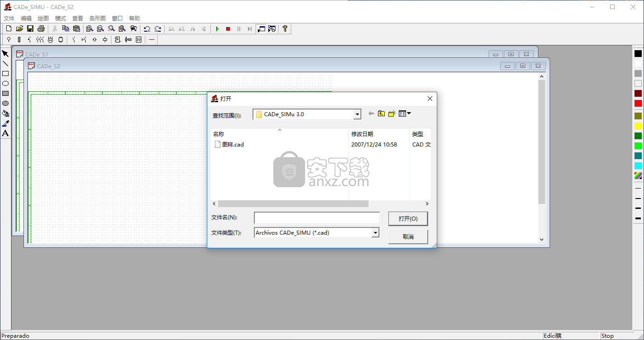Screen dimensions: 644x340
Task: Open the fuse symbols library icon
Action: [19, 39]
